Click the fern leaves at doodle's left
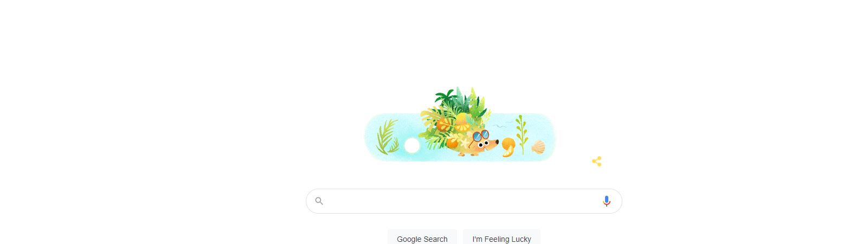The width and height of the screenshot is (868, 244). [387, 137]
